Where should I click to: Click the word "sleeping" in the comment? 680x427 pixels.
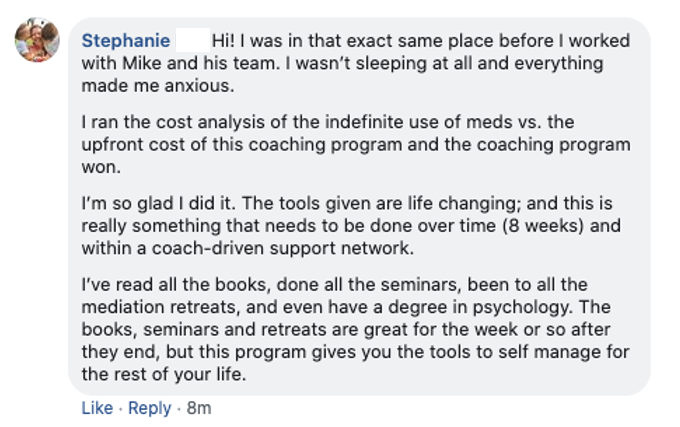[391, 63]
